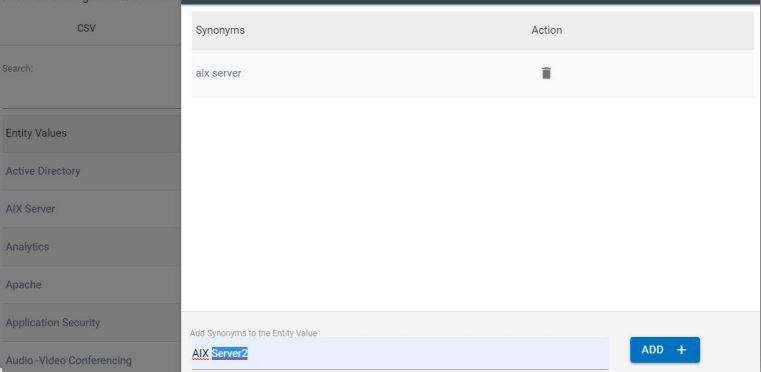The width and height of the screenshot is (761, 372).
Task: Click the ADD button
Action: pos(664,350)
